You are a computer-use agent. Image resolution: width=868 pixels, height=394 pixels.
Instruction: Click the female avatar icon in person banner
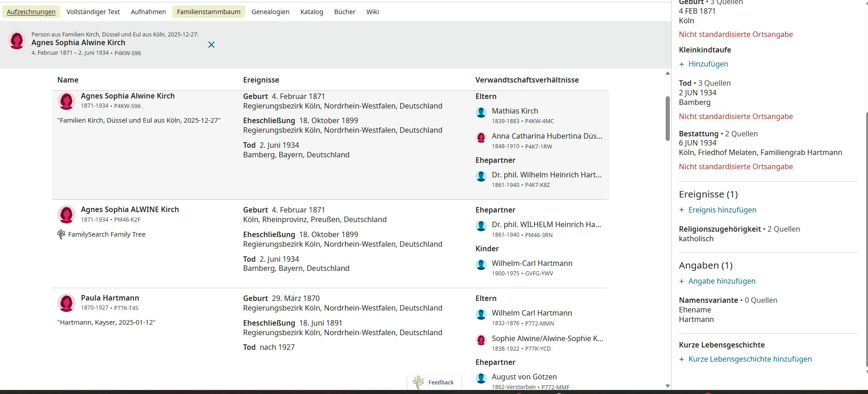(17, 41)
